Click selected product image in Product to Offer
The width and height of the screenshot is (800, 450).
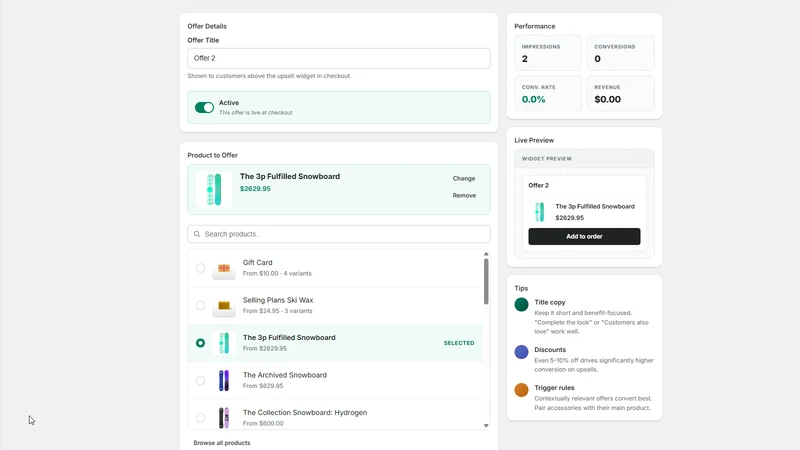[x=214, y=189]
